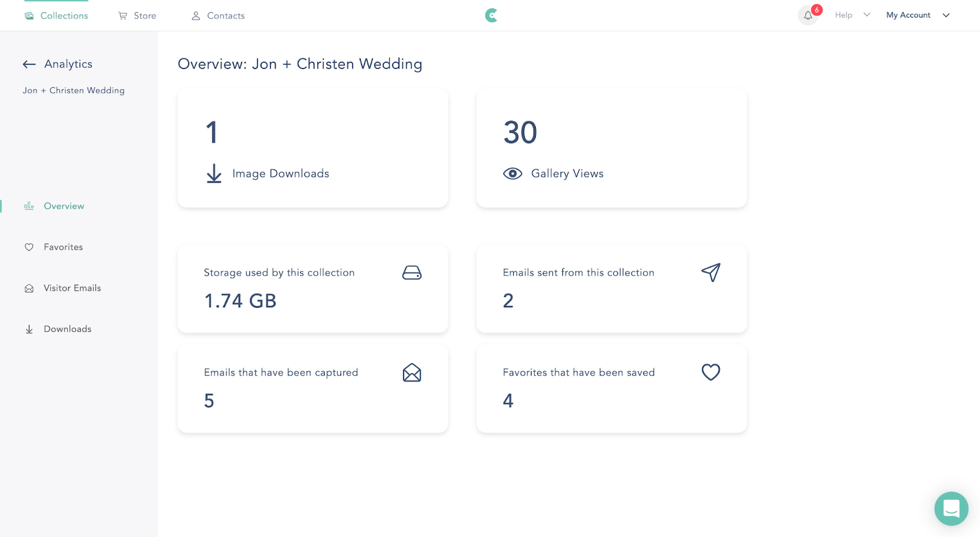Click Emails sent from this collection
This screenshot has width=980, height=537.
point(579,273)
